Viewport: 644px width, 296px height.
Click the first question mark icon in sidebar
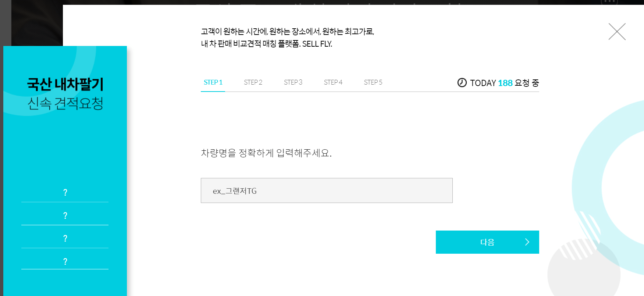click(x=65, y=192)
